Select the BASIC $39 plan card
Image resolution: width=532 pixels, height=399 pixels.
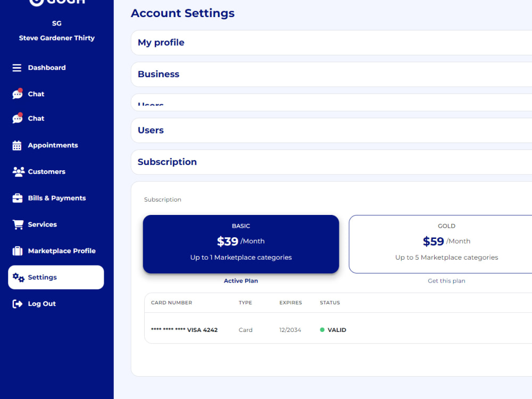tap(241, 244)
